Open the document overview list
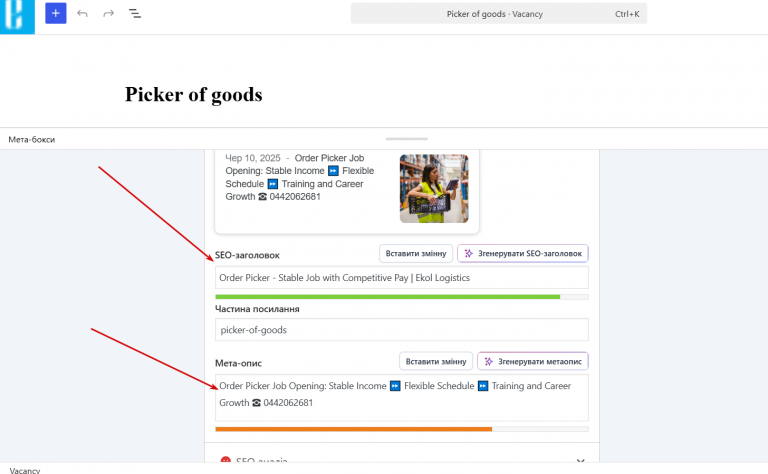 135,14
